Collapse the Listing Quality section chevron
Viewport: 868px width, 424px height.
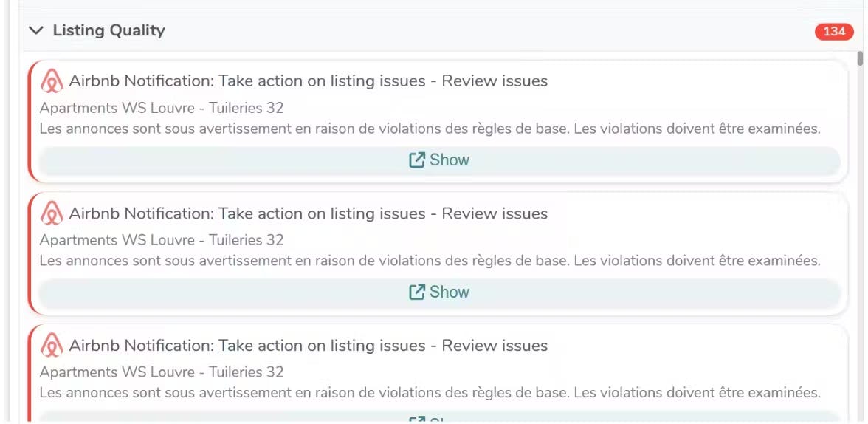35,30
